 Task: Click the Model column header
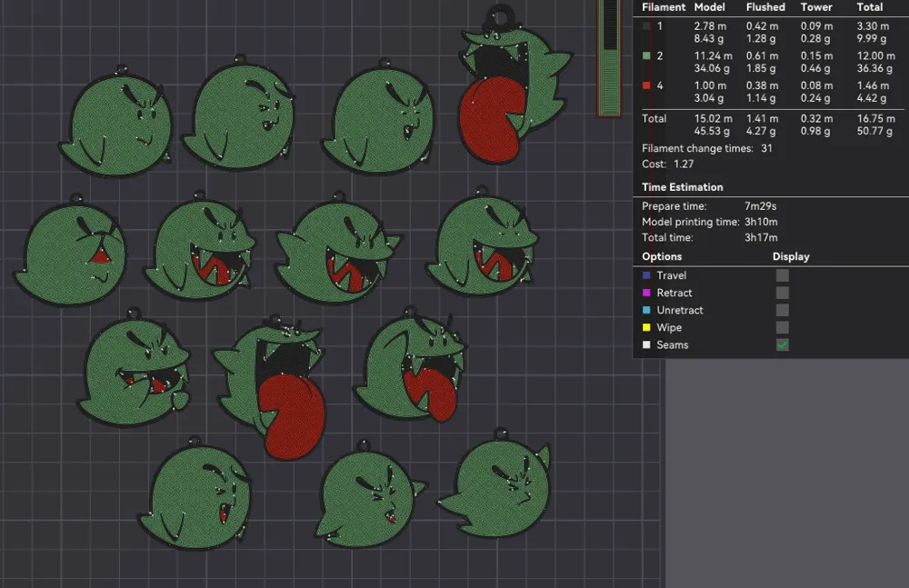tap(710, 7)
